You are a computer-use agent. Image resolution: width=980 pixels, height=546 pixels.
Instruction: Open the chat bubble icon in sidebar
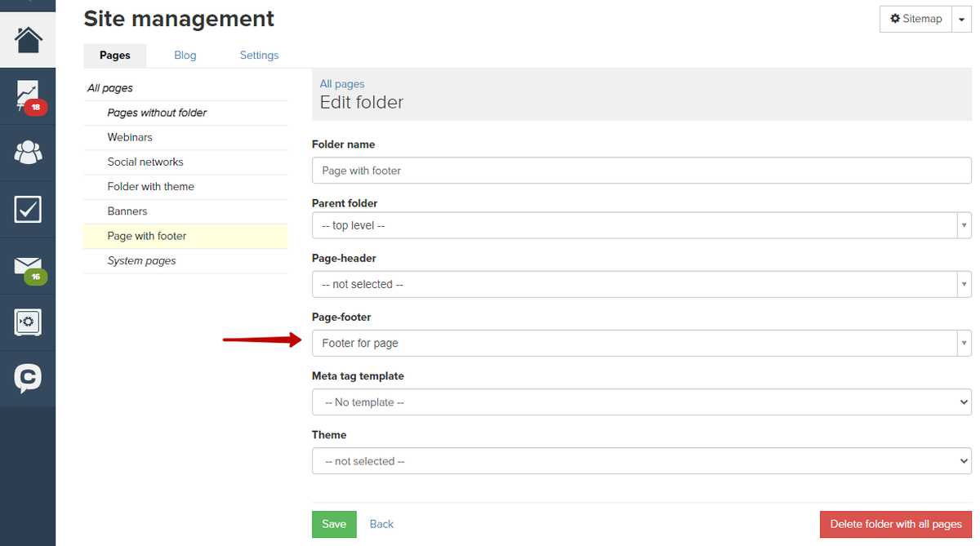tap(28, 379)
